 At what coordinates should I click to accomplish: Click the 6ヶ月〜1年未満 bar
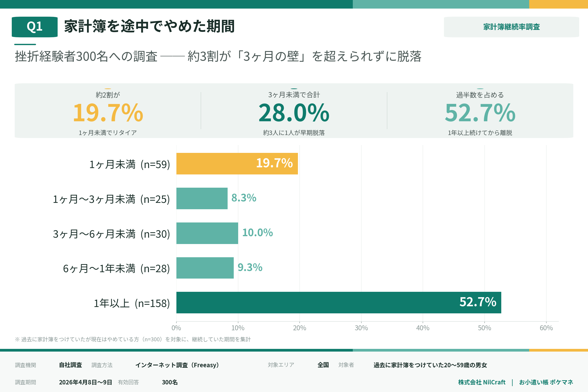click(205, 268)
